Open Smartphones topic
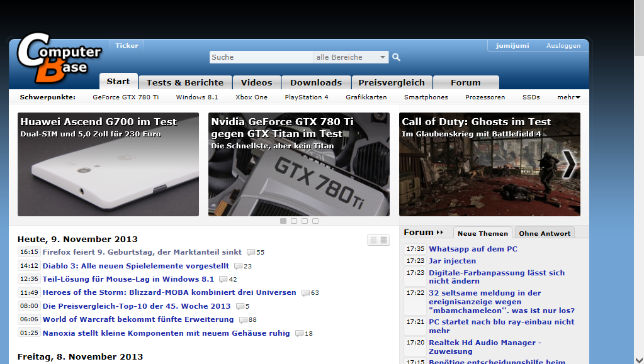 426,97
